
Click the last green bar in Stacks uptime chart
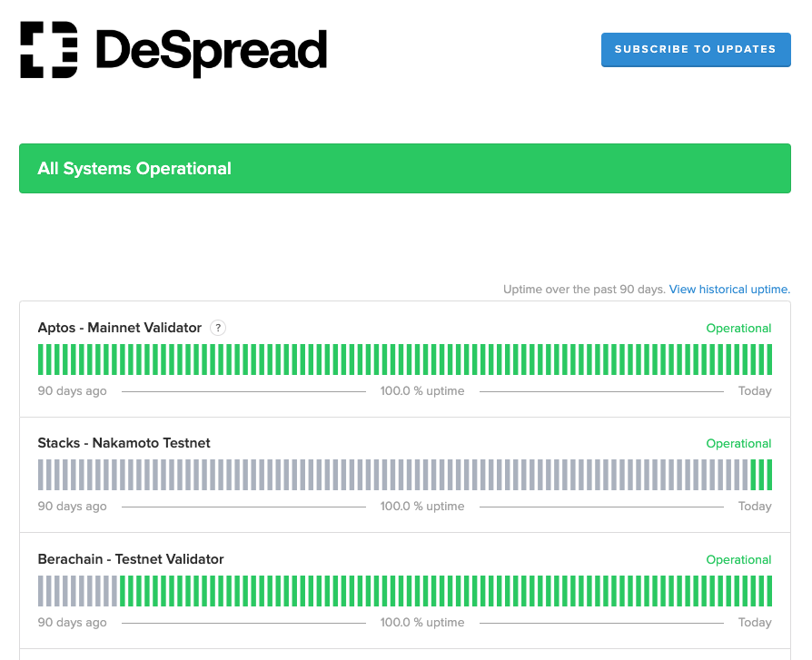(x=769, y=475)
